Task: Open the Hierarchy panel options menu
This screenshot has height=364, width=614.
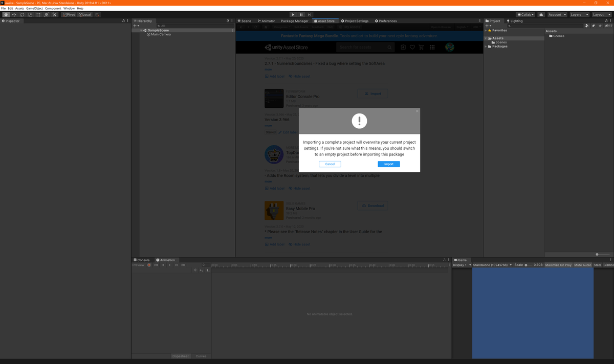Action: (233, 21)
